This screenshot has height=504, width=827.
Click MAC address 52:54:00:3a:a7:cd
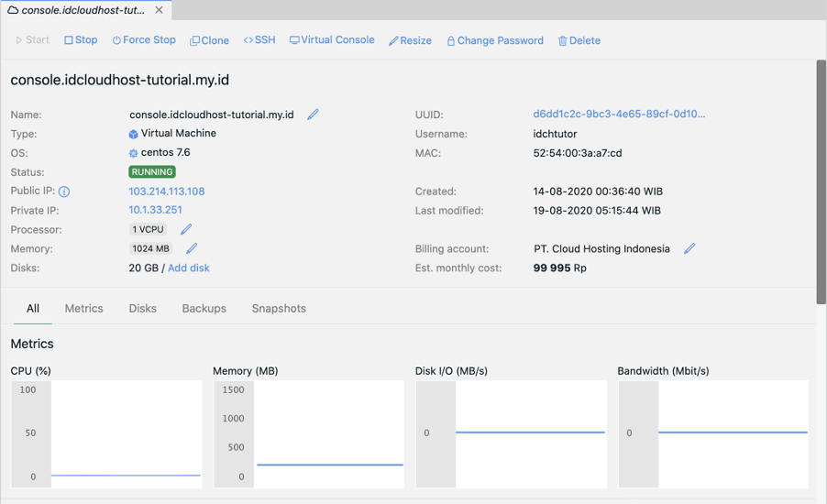click(578, 153)
